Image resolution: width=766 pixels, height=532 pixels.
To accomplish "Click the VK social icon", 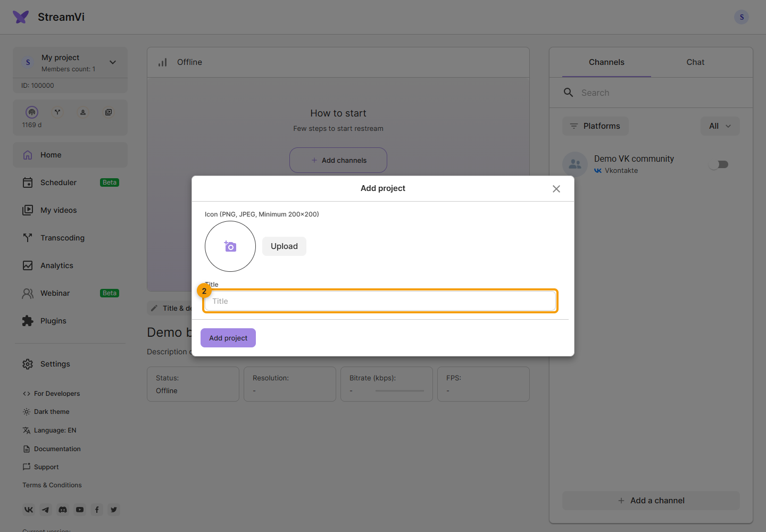I will tap(29, 510).
